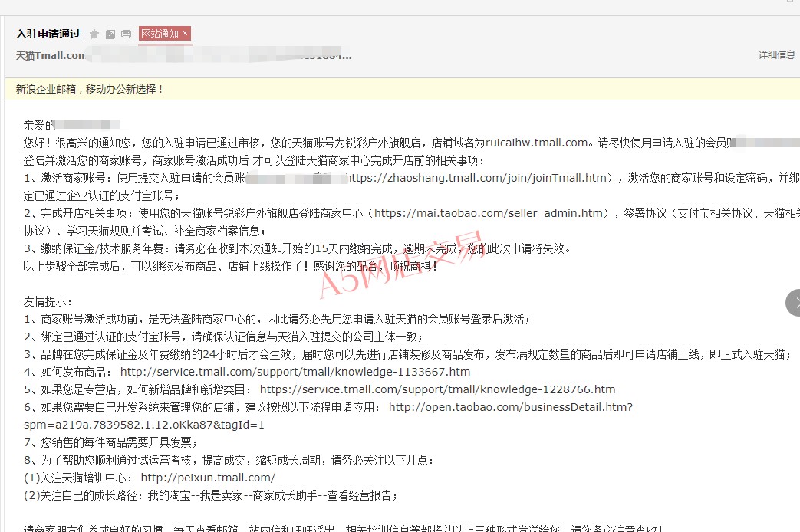Star the 入驻申请通过 email
800x532 pixels.
pos(94,34)
